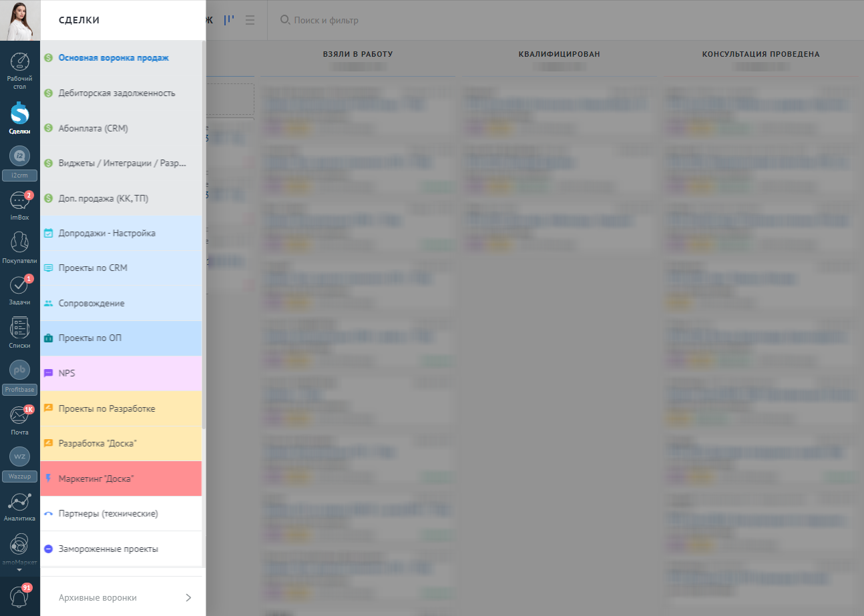Viewport: 864px width, 616px height.
Task: Click phone icon beside Партнеры (технические)
Action: (x=48, y=514)
